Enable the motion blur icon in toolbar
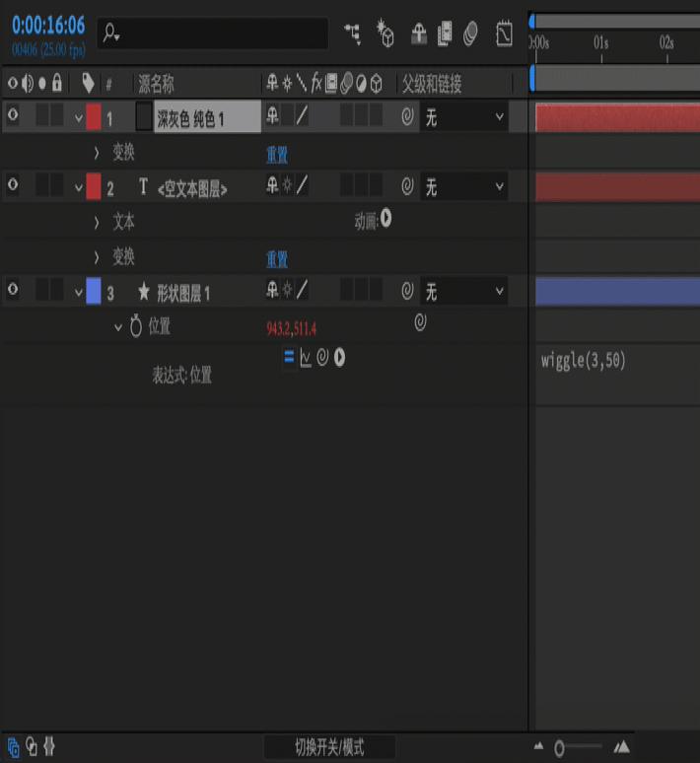The image size is (700, 763). pyautogui.click(x=470, y=35)
